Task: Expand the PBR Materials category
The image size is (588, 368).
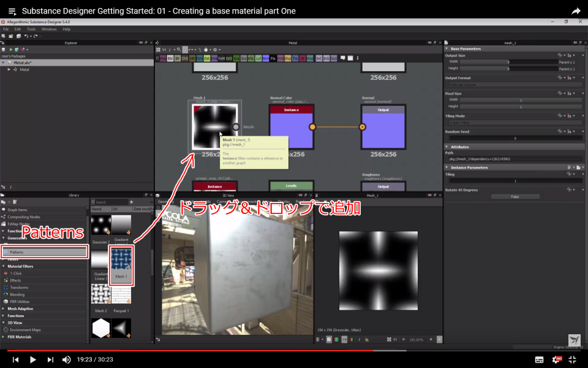Action: click(x=4, y=337)
